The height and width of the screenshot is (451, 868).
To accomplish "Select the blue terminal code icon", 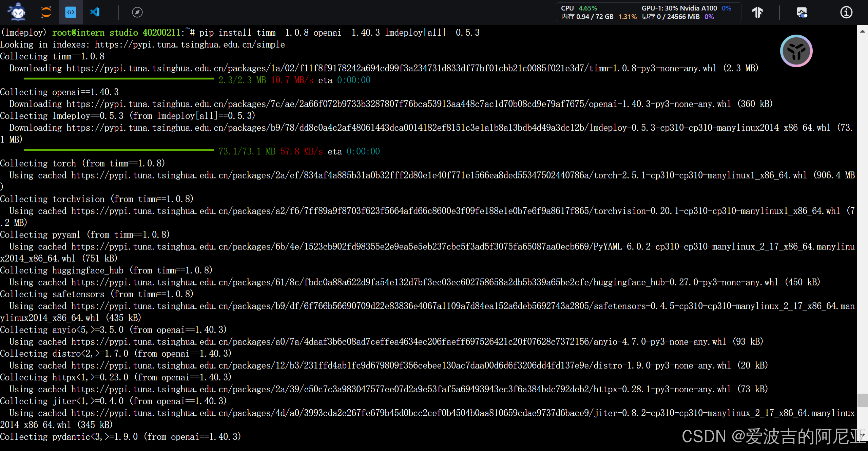I will point(71,12).
